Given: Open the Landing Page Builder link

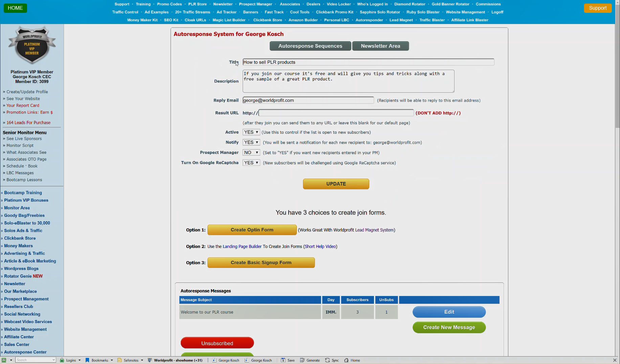Looking at the screenshot, I should [x=242, y=247].
